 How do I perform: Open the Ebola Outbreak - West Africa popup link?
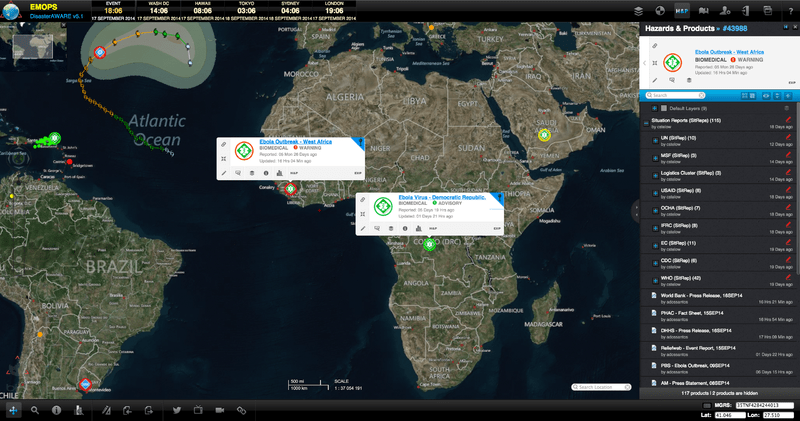(x=295, y=143)
